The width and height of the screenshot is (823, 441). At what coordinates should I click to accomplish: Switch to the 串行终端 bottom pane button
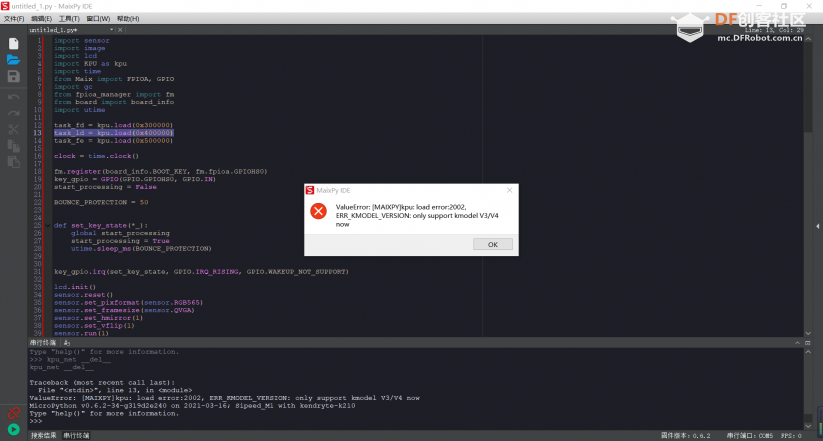click(x=76, y=435)
